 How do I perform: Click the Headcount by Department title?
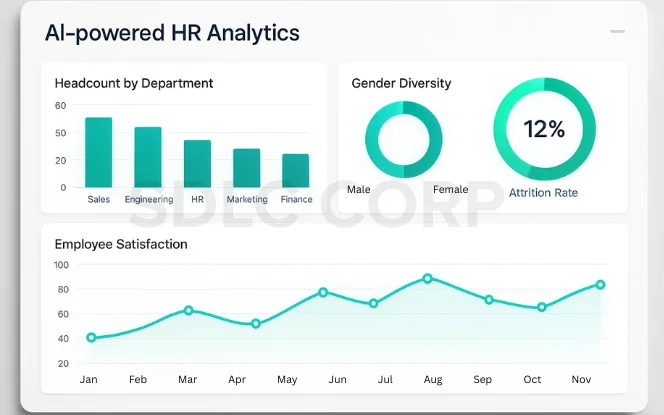pos(134,83)
